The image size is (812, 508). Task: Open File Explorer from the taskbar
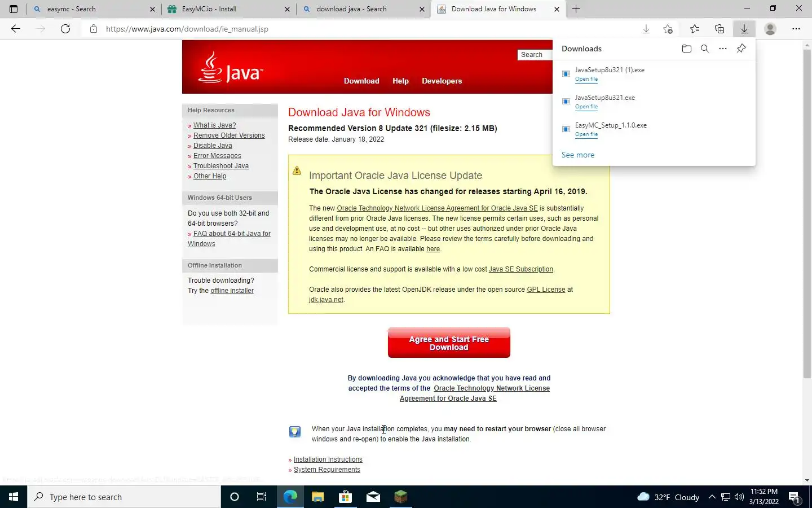[318, 497]
